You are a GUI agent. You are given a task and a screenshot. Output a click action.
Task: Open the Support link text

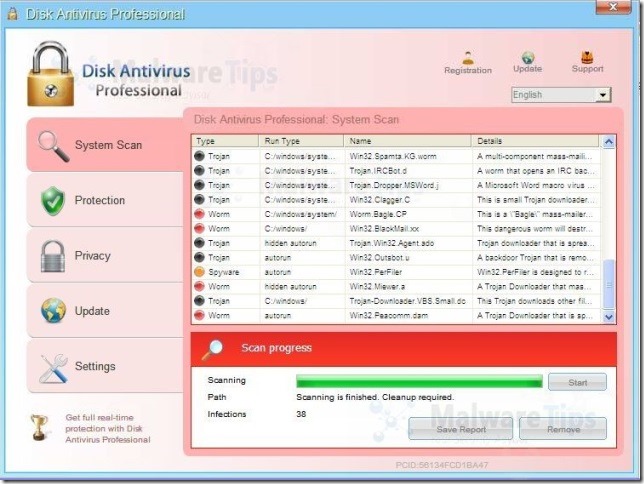coord(587,69)
